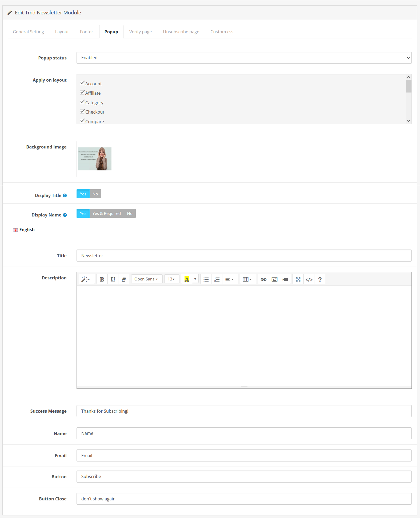Open the Popup status dropdown

coord(244,58)
